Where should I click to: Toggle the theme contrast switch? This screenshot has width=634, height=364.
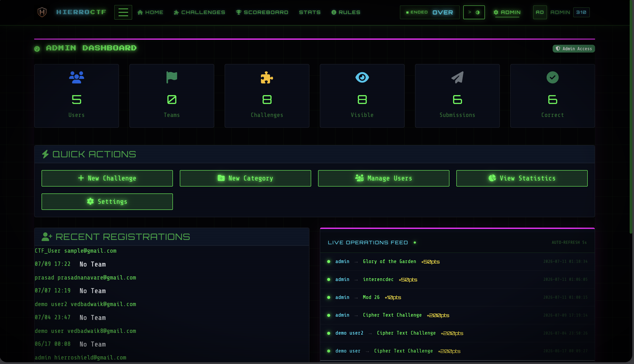point(474,12)
